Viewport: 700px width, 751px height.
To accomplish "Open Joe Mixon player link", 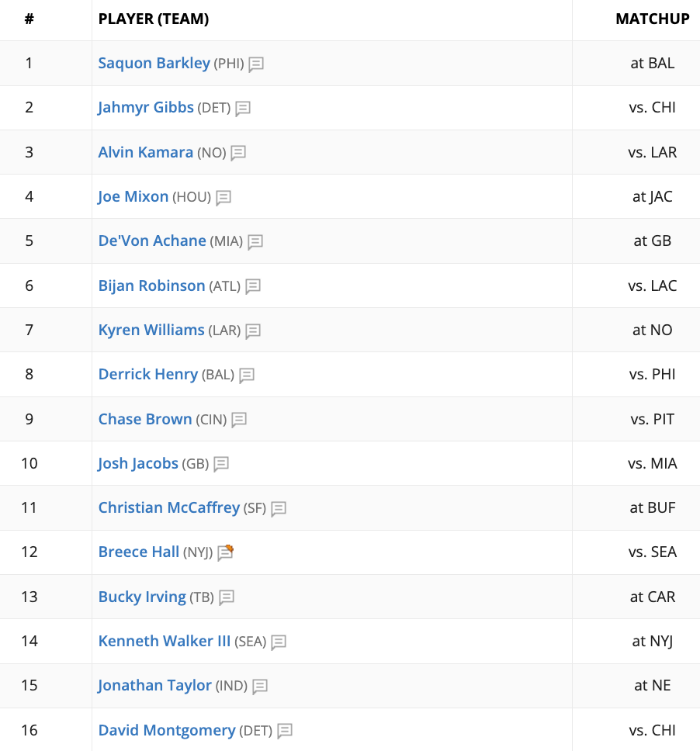I will click(x=133, y=197).
